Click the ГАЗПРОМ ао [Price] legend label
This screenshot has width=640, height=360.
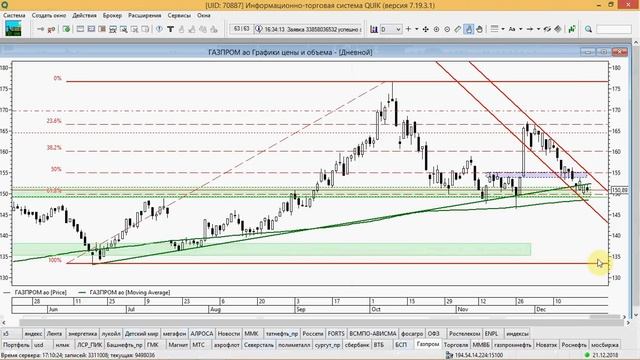(40, 292)
